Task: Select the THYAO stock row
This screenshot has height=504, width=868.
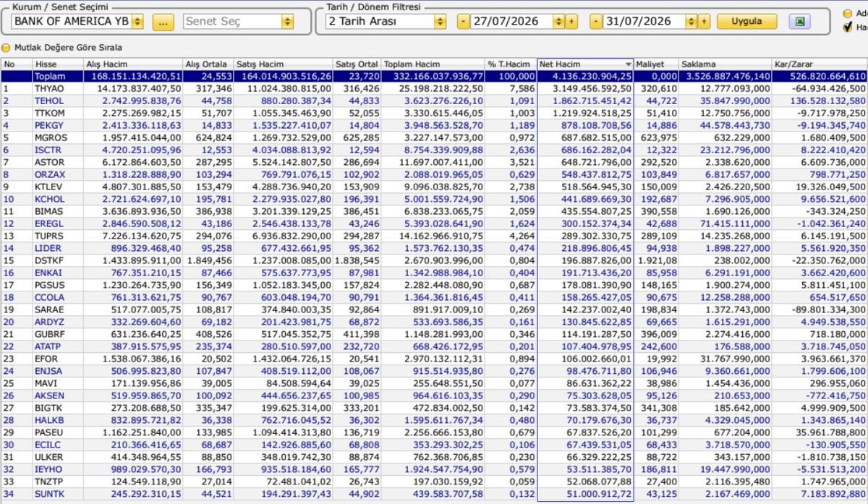Action: coord(434,88)
